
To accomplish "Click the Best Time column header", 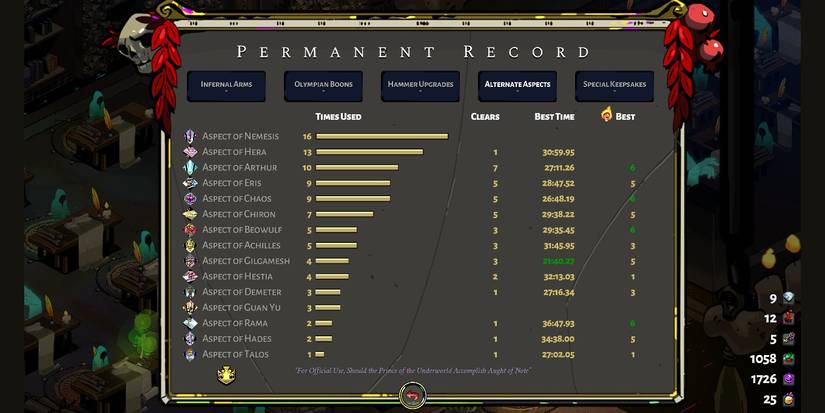I will point(555,117).
